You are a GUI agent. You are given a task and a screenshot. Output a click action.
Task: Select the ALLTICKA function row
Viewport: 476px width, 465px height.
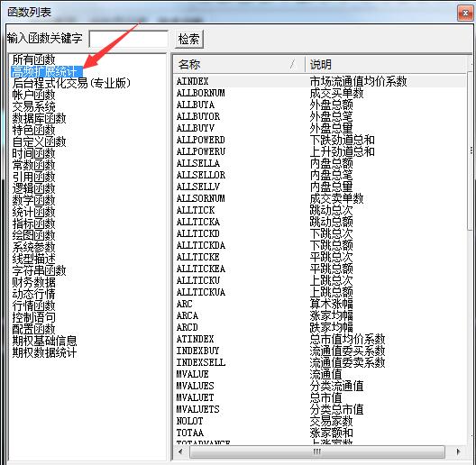coord(320,222)
